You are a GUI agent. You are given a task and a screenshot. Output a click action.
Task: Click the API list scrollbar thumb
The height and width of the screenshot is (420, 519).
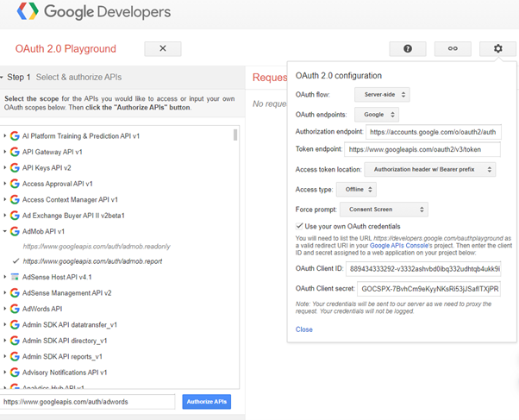pyautogui.click(x=235, y=135)
